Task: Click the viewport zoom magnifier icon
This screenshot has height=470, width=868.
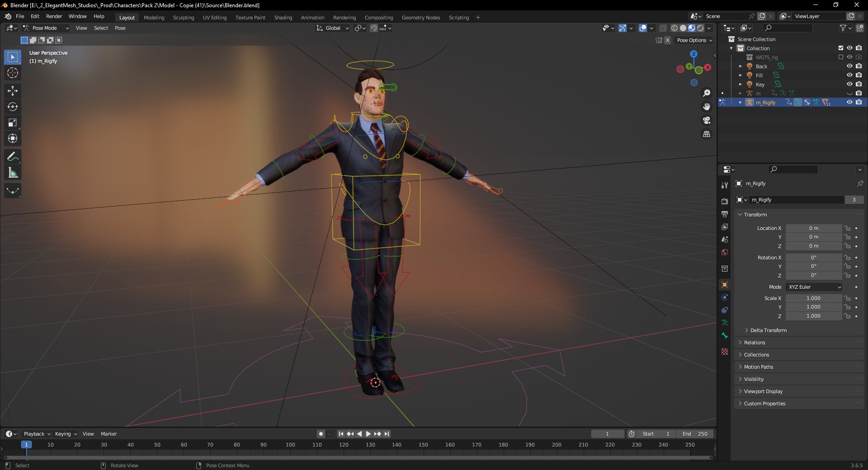Action: click(707, 93)
